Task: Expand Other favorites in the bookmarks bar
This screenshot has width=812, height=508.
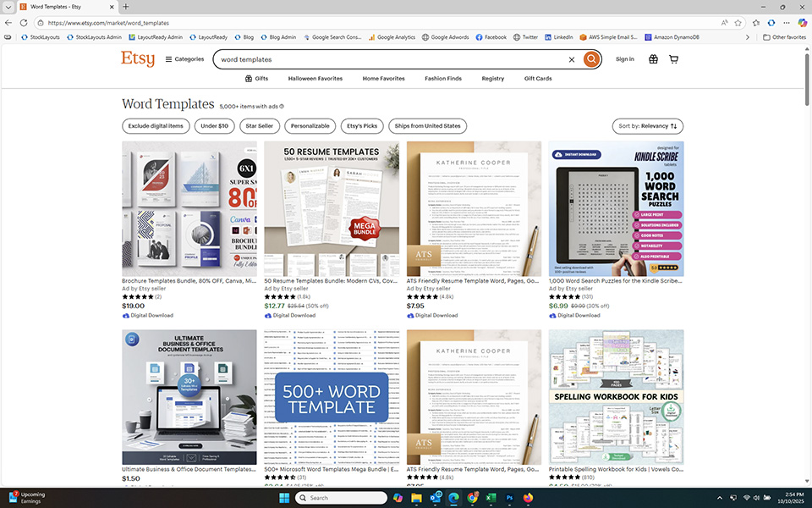Action: click(784, 36)
